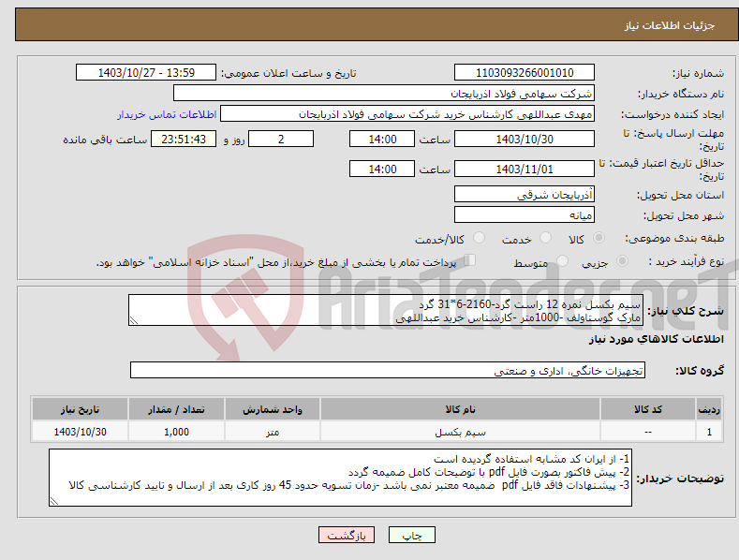This screenshot has height=560, width=739.
Task: Open the اطلاعات تماس خریدار link
Action: tap(167, 114)
